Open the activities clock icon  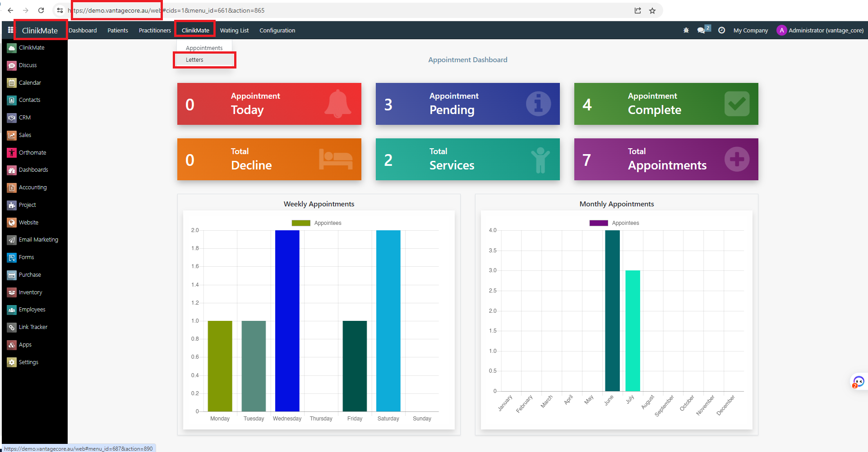[x=721, y=30]
